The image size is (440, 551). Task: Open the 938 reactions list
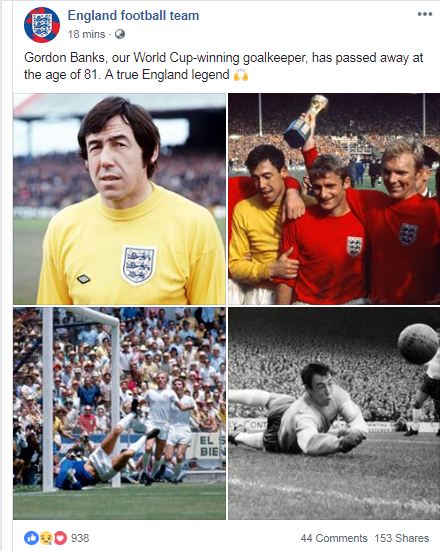(80, 538)
